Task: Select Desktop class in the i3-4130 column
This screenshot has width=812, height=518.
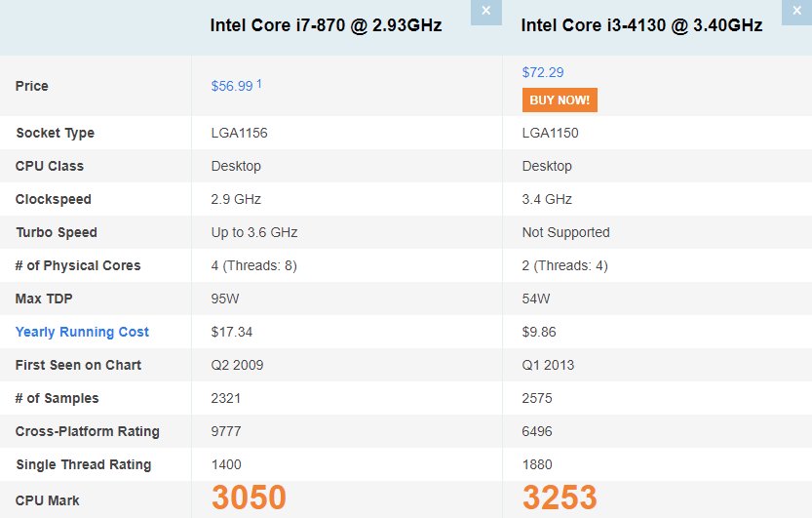Action: (547, 166)
